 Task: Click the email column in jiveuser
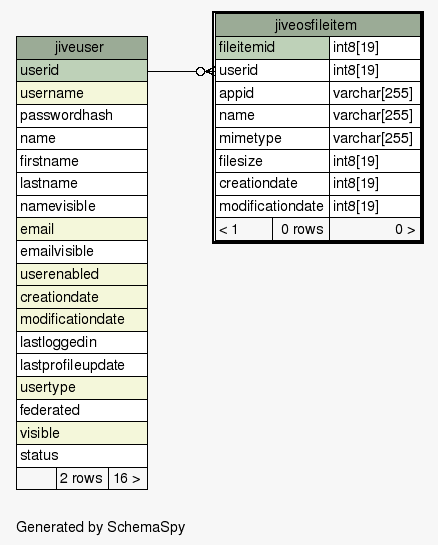[x=82, y=229]
